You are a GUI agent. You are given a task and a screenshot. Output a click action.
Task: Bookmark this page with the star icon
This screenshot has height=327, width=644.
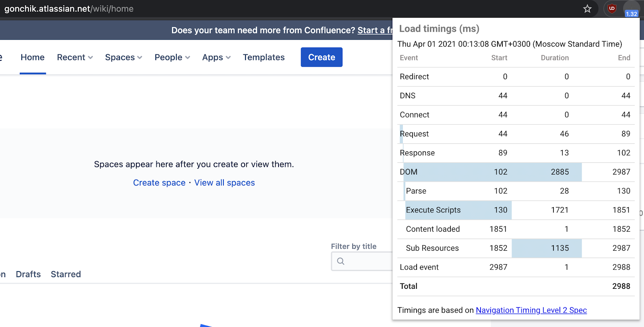(x=587, y=9)
